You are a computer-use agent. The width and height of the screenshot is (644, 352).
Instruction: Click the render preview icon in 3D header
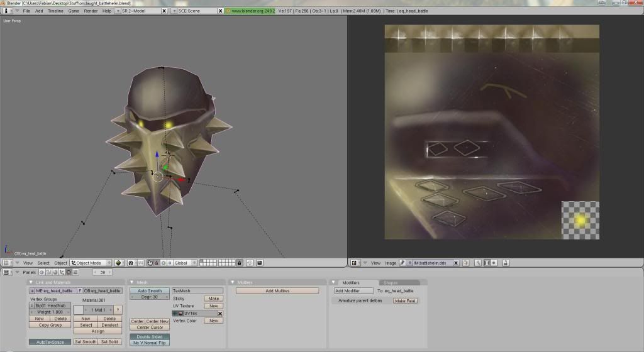click(x=259, y=263)
